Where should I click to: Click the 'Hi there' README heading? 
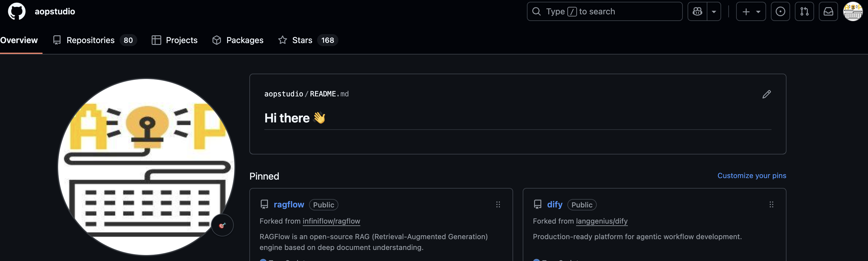(x=295, y=118)
